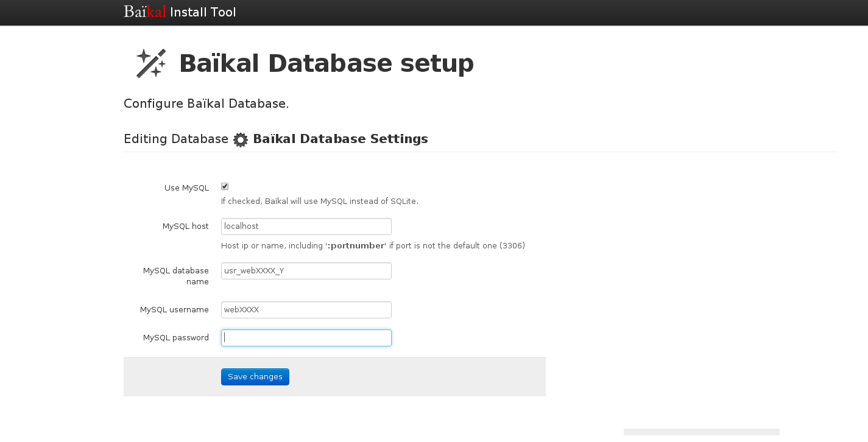Click the gear icon beside Database Settings

(x=241, y=139)
